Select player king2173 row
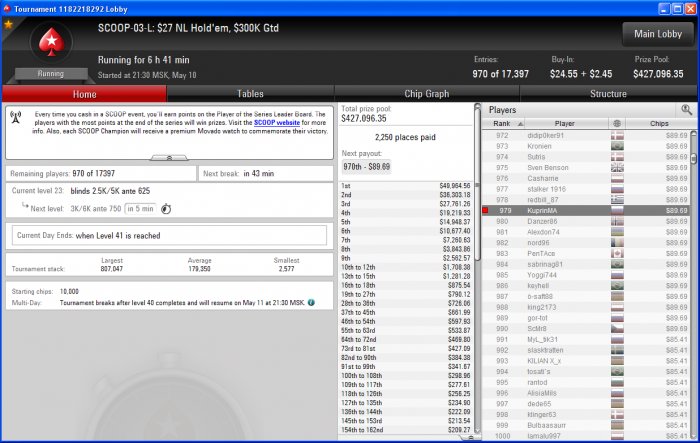The height and width of the screenshot is (443, 700). coord(586,307)
